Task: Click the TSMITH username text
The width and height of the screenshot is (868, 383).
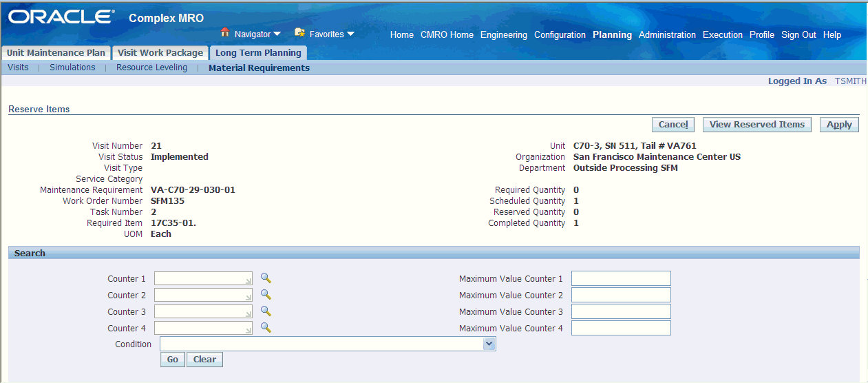Action: tap(851, 81)
